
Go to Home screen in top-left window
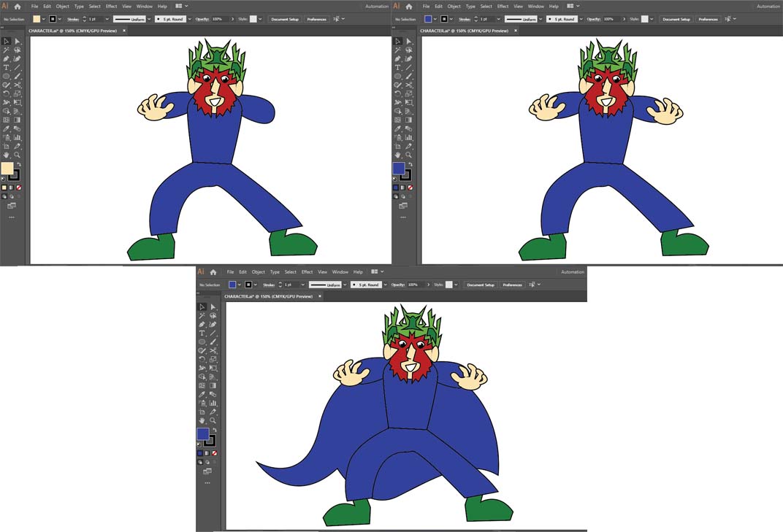tap(18, 7)
